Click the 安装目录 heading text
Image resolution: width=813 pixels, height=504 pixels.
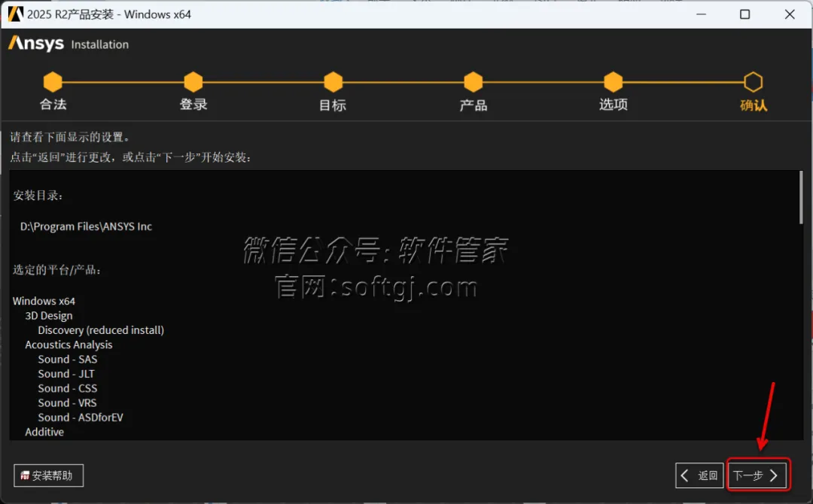click(x=38, y=196)
